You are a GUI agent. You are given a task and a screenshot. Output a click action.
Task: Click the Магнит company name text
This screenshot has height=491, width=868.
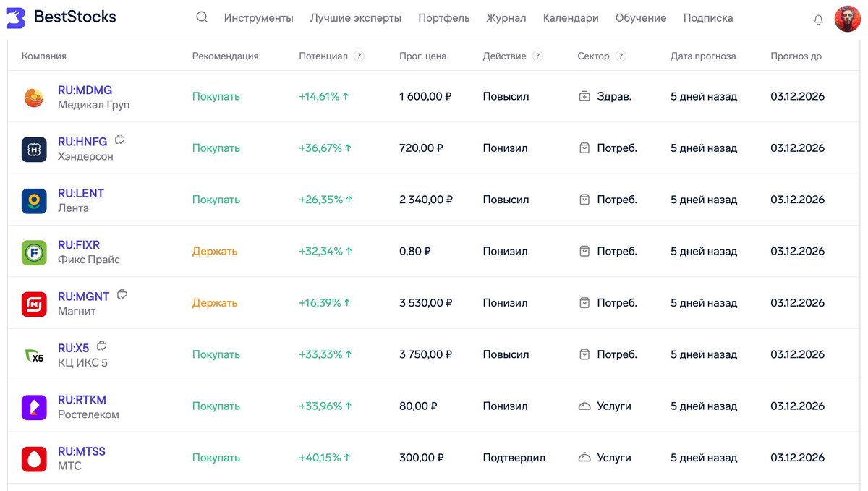(77, 311)
